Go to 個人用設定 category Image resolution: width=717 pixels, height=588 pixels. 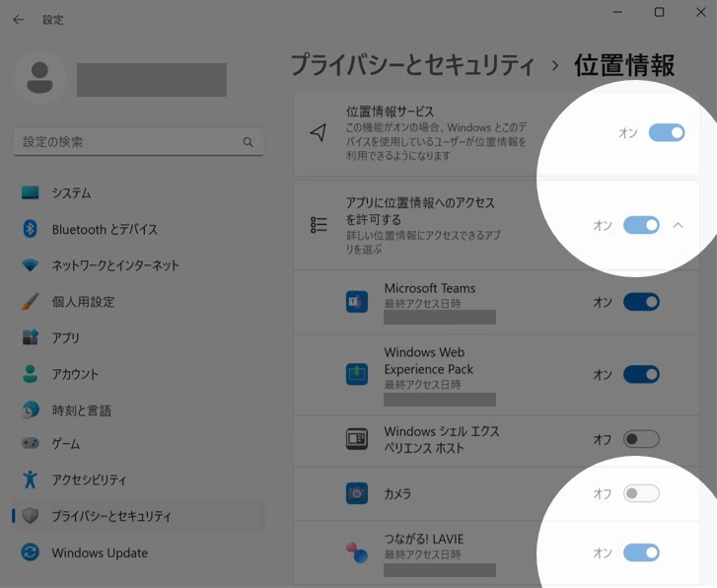pyautogui.click(x=83, y=302)
